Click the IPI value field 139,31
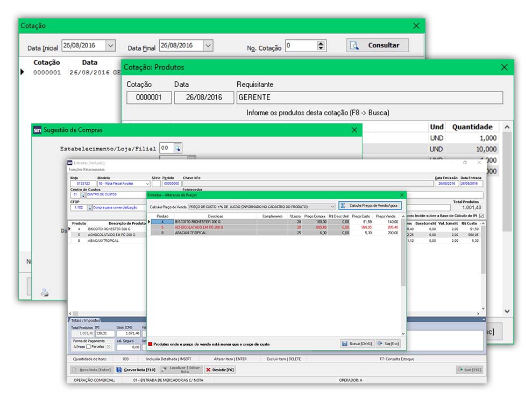The image size is (532, 399). [x=104, y=333]
